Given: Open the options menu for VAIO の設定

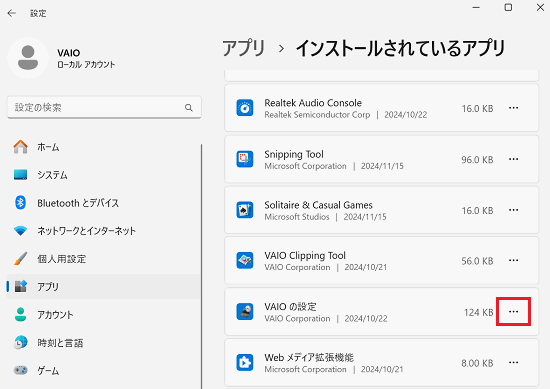Looking at the screenshot, I should click(x=513, y=311).
